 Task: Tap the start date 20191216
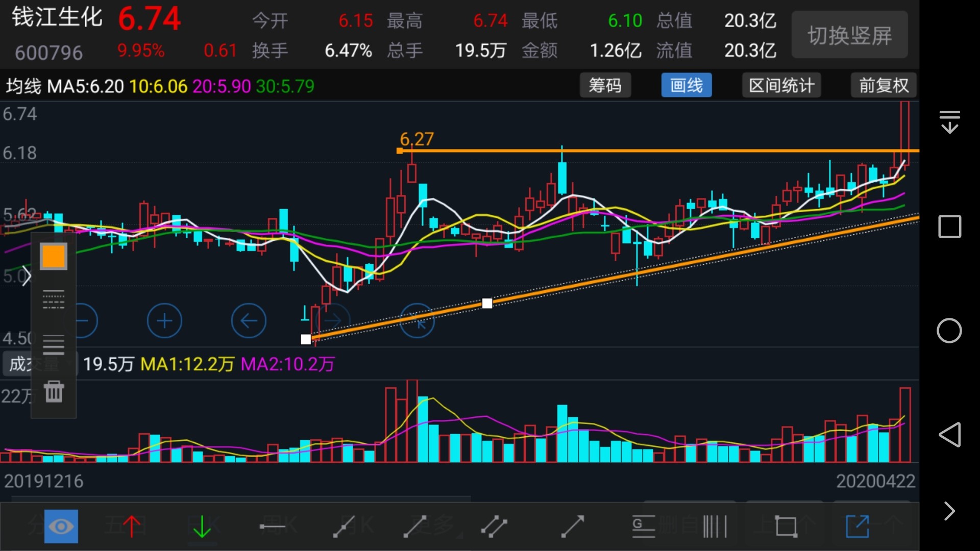43,481
